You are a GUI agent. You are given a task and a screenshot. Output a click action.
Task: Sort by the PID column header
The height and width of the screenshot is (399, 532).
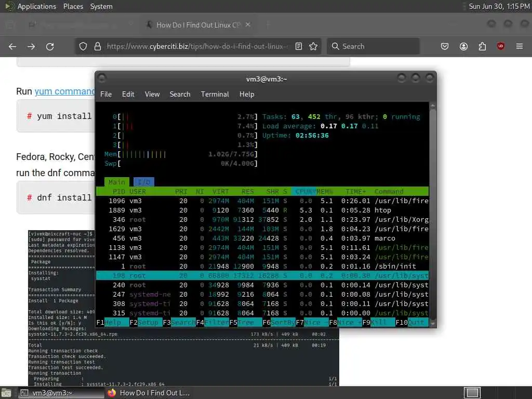tap(119, 191)
